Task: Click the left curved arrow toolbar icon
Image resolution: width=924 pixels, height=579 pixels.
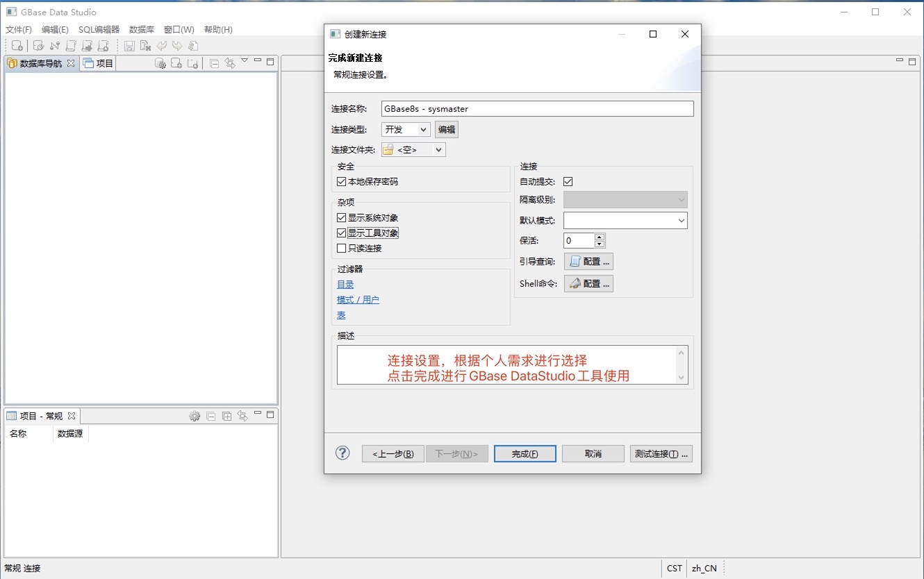Action: click(161, 46)
